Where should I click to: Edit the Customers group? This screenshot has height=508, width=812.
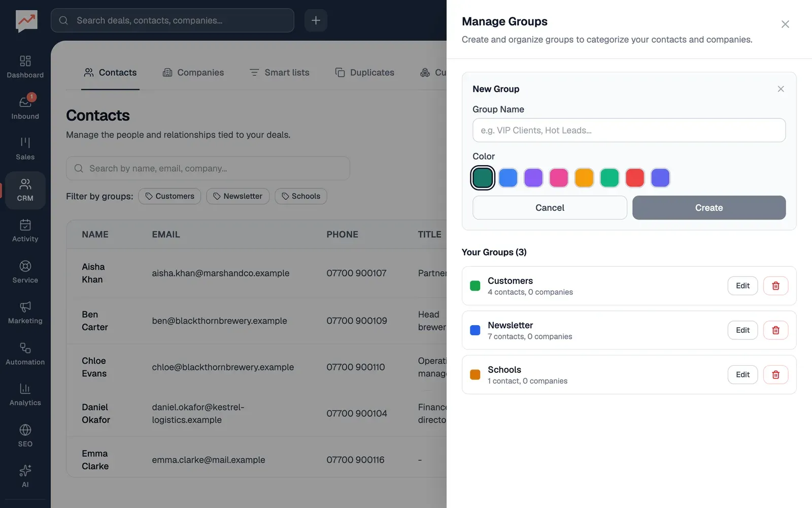tap(742, 285)
